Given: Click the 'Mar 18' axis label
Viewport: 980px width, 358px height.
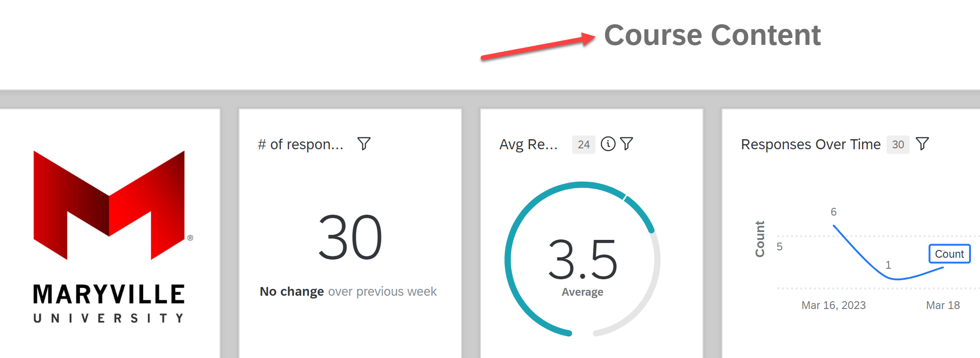Looking at the screenshot, I should click(x=943, y=305).
